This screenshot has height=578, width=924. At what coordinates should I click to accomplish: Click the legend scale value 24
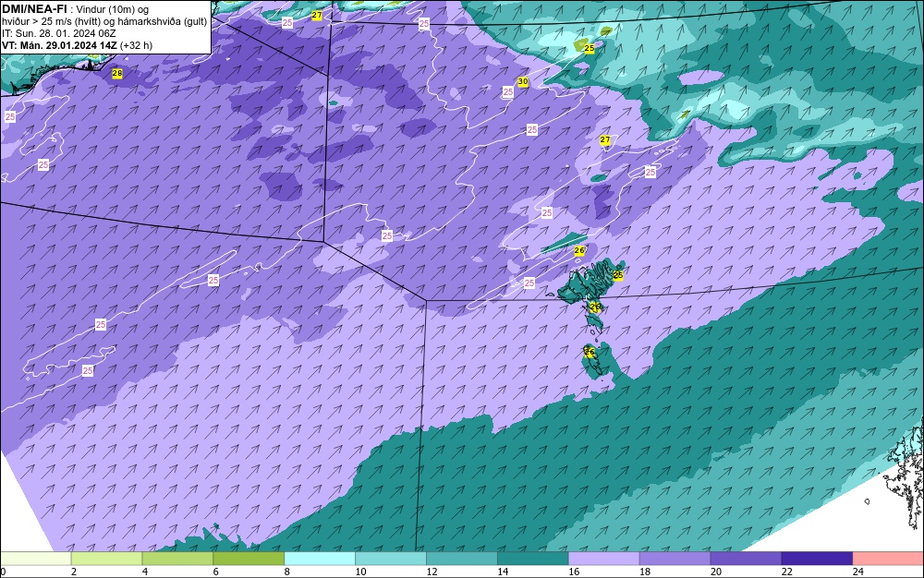click(x=858, y=572)
